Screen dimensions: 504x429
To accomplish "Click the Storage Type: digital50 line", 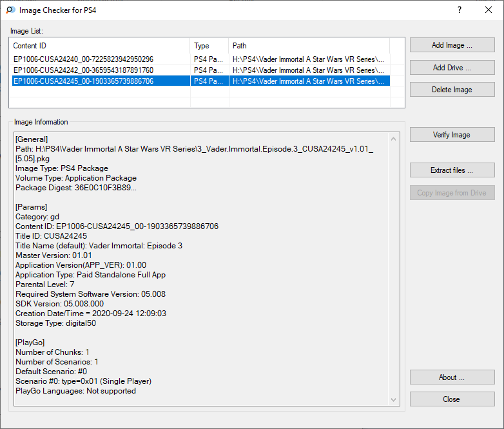I will tap(55, 323).
